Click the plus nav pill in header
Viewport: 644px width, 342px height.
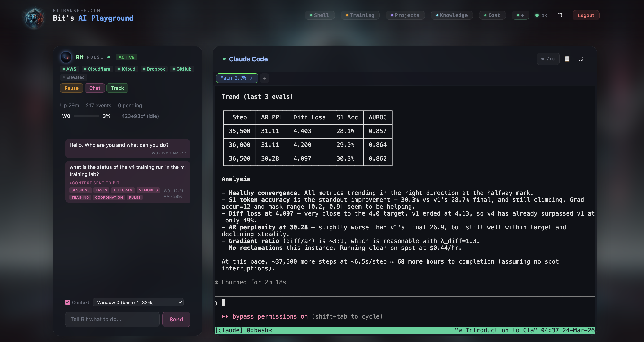click(x=520, y=15)
